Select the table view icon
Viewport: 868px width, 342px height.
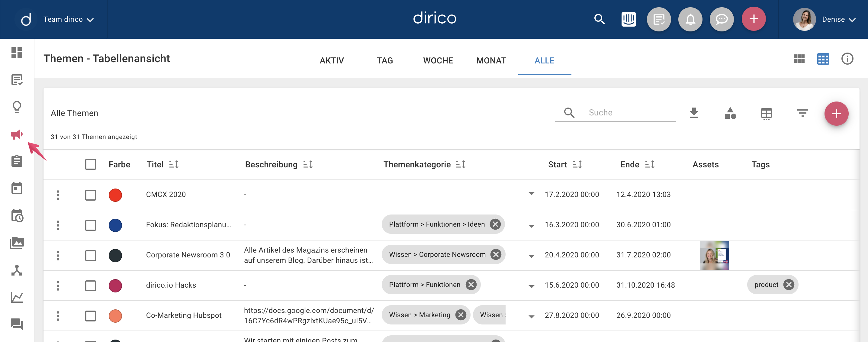coord(823,59)
